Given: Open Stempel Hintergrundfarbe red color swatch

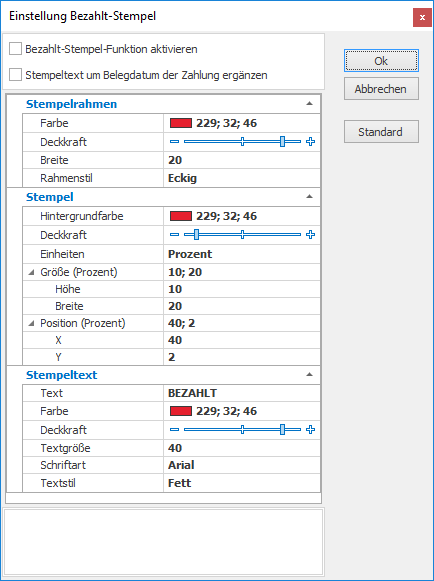Looking at the screenshot, I should click(181, 216).
